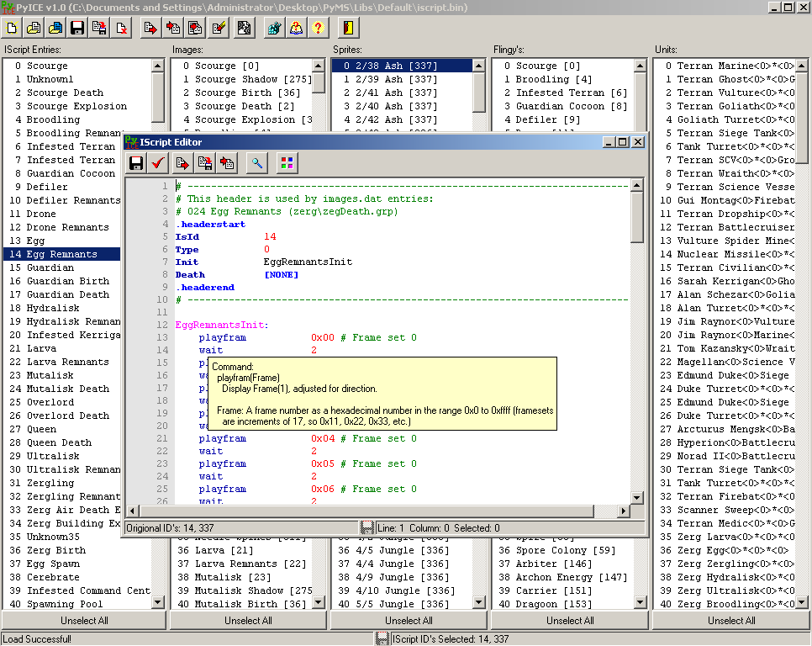Click Unselect All under Sprites list
This screenshot has height=646, width=812.
[409, 621]
